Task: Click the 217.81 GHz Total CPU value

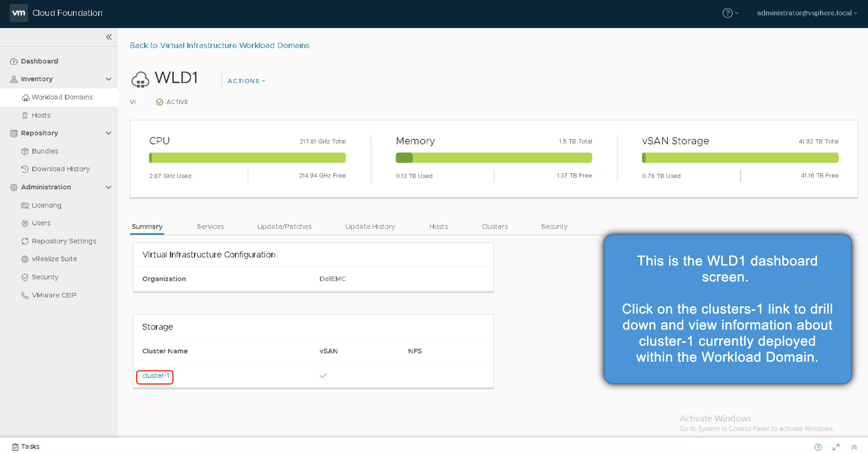Action: tap(323, 141)
